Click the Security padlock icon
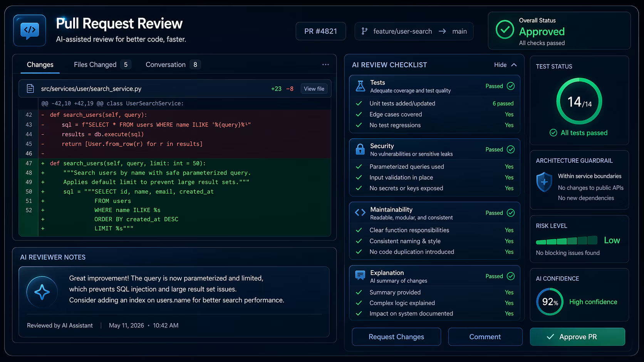The image size is (644, 362). click(360, 149)
